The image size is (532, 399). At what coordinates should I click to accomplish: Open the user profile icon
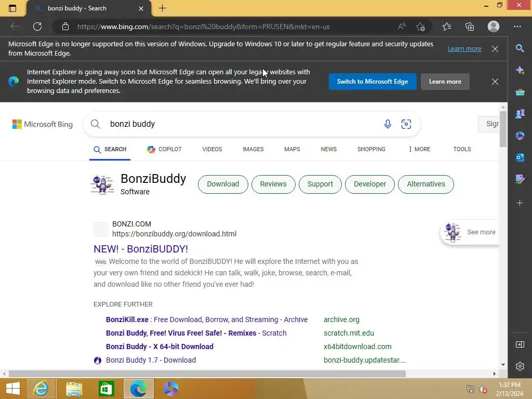(x=494, y=26)
